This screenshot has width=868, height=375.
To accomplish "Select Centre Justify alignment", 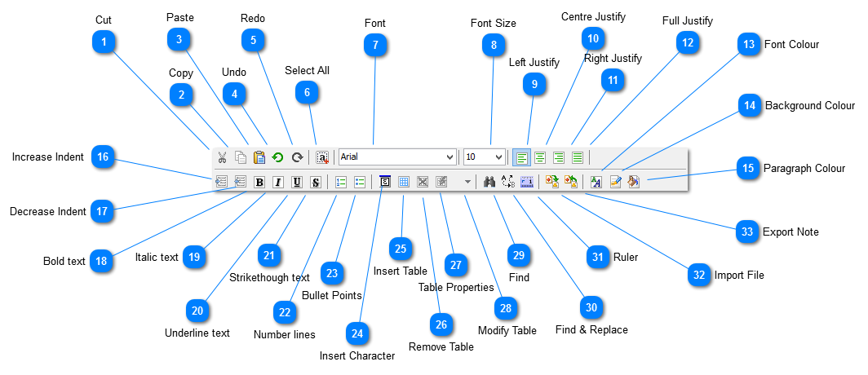I will 540,157.
